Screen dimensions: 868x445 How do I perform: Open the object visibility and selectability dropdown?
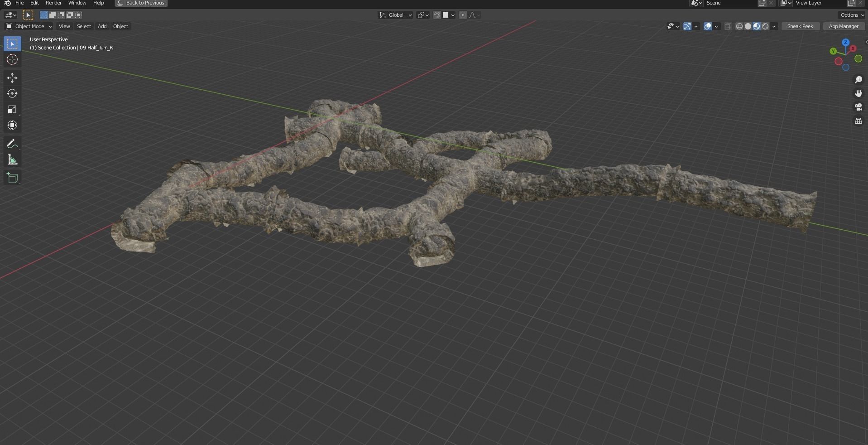[673, 26]
